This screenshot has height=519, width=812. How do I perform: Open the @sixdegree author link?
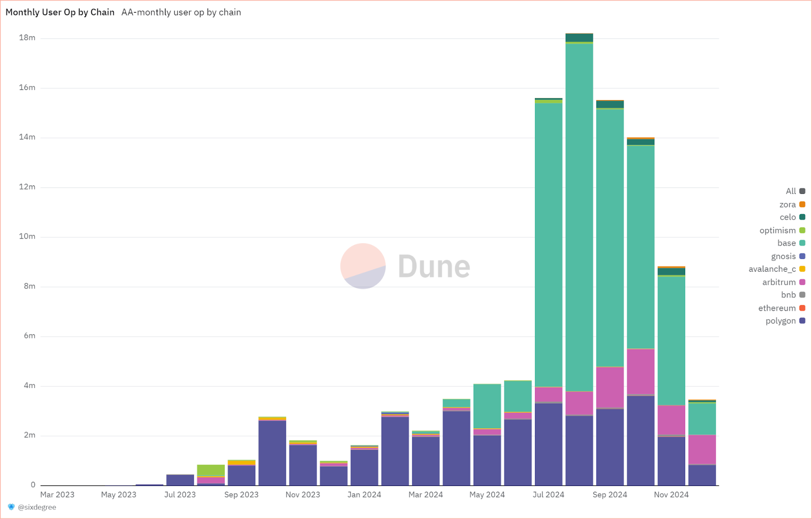(x=37, y=507)
